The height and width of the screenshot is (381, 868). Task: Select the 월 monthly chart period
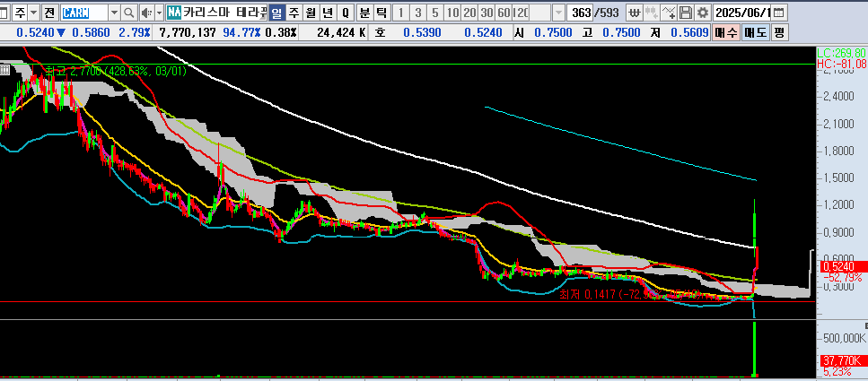click(x=311, y=13)
